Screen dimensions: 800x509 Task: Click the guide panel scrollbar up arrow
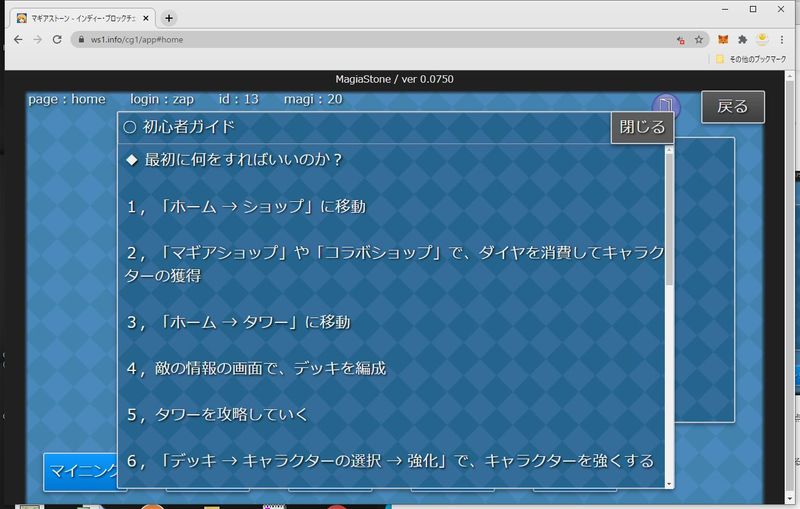click(x=669, y=150)
